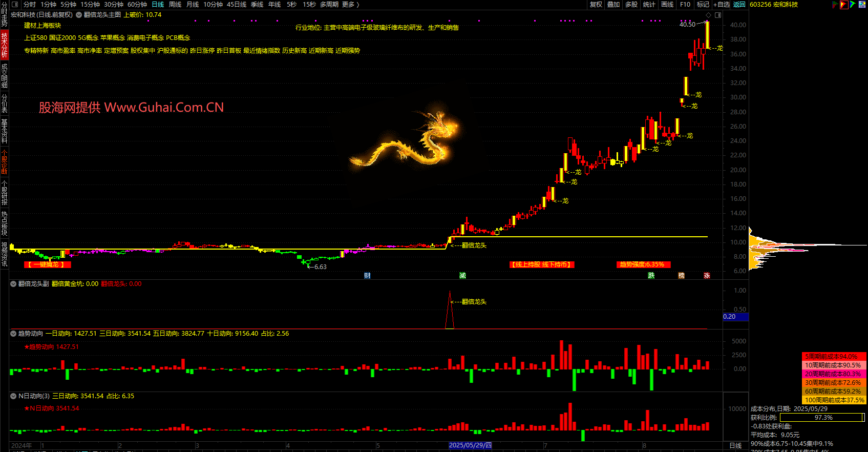Switch to the 15分钟 period tab

click(x=90, y=4)
